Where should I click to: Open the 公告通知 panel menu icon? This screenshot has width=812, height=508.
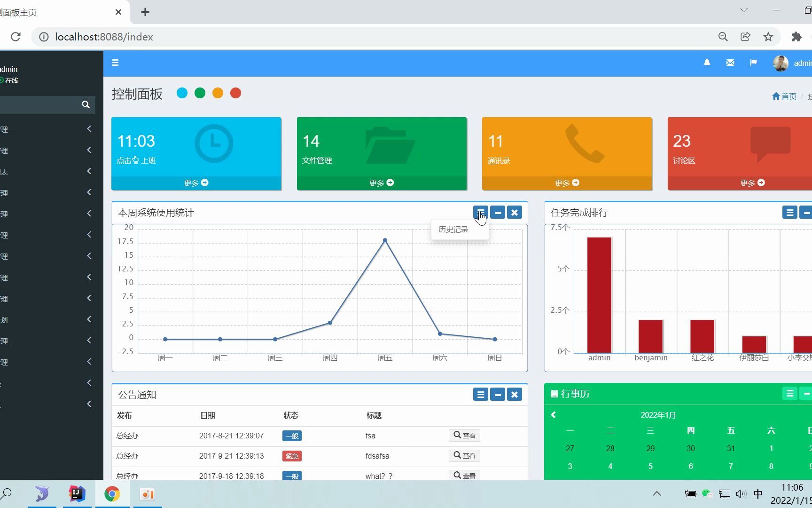(x=480, y=395)
